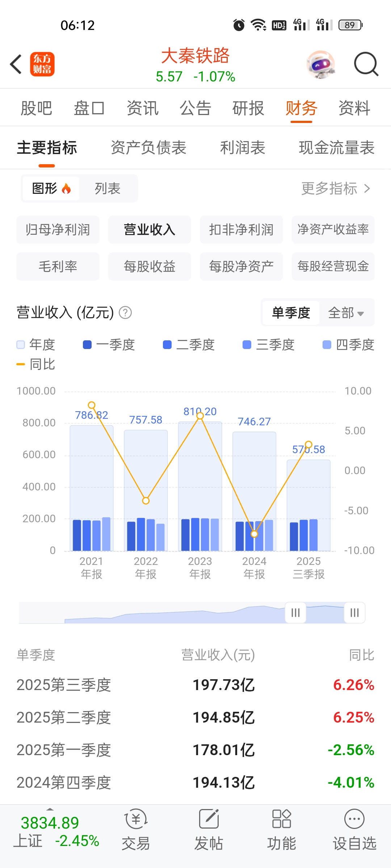
Task: Select the 毛利率 indicator
Action: tap(58, 267)
